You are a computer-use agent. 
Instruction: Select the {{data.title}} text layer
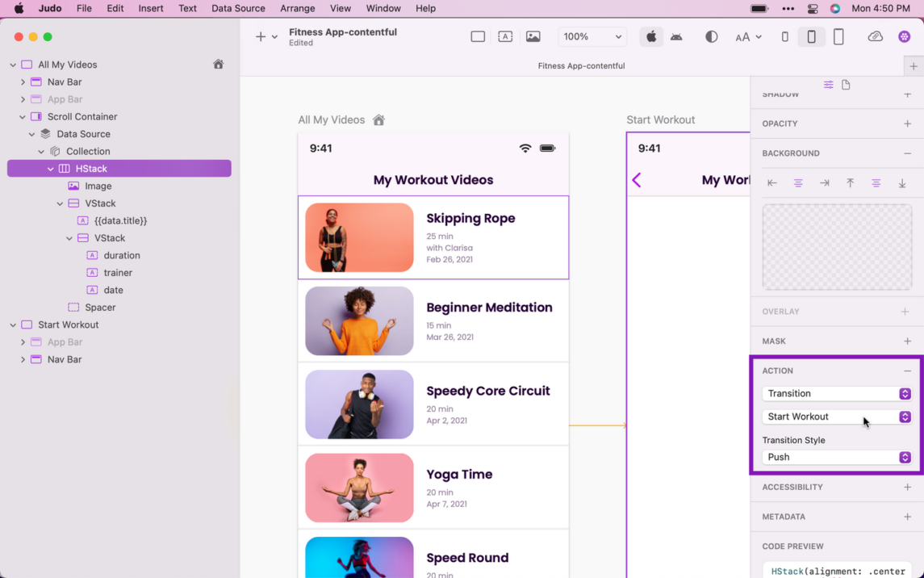pos(120,220)
